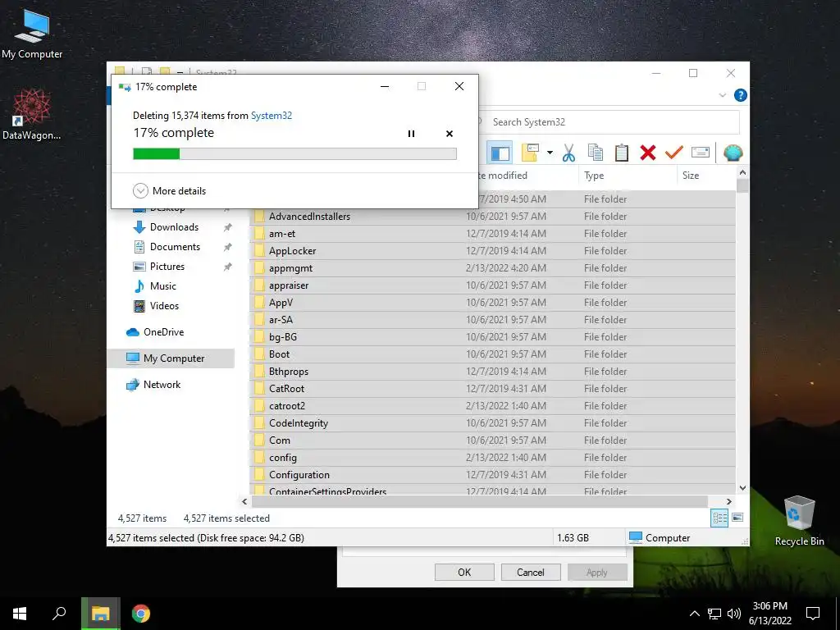The width and height of the screenshot is (840, 630).
Task: Open Downloads in the navigation pane
Action: pyautogui.click(x=174, y=227)
